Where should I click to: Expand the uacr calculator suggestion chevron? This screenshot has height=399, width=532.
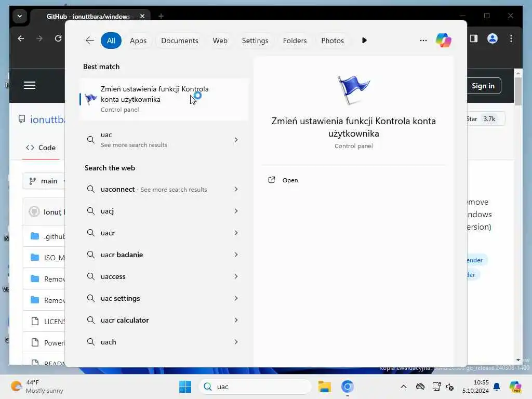coord(236,320)
